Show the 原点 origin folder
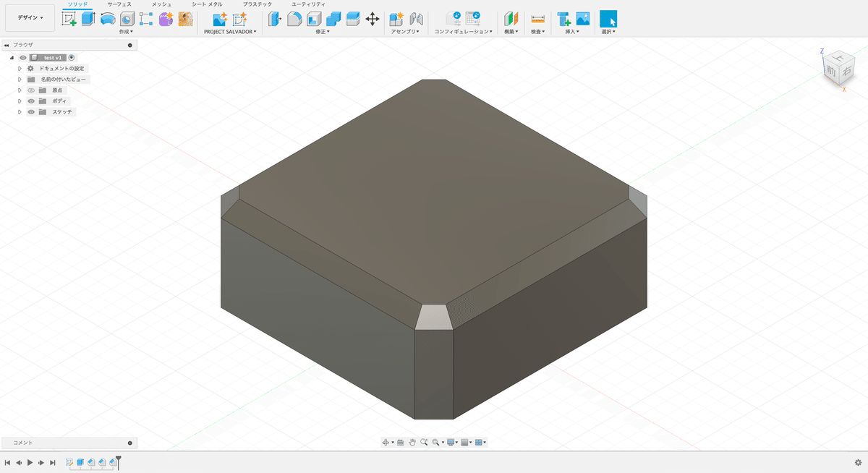Viewport: 868px width, 473px height. point(31,90)
